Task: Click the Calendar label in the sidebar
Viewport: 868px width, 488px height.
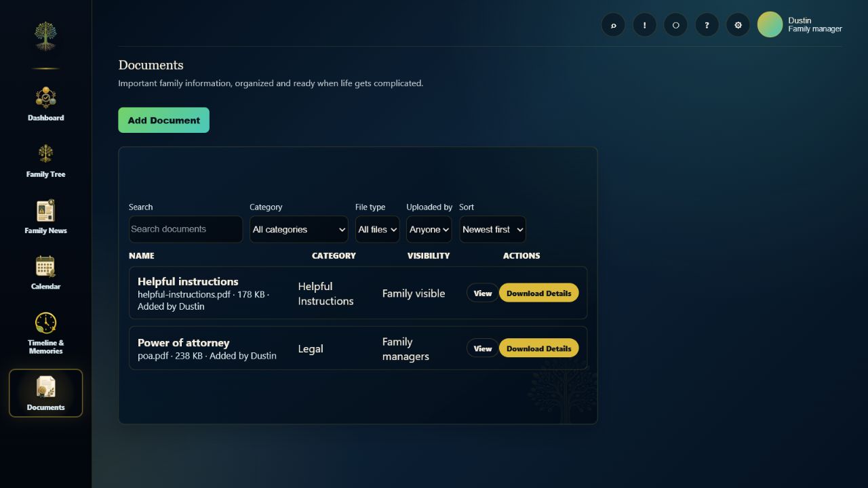Action: [x=45, y=287]
